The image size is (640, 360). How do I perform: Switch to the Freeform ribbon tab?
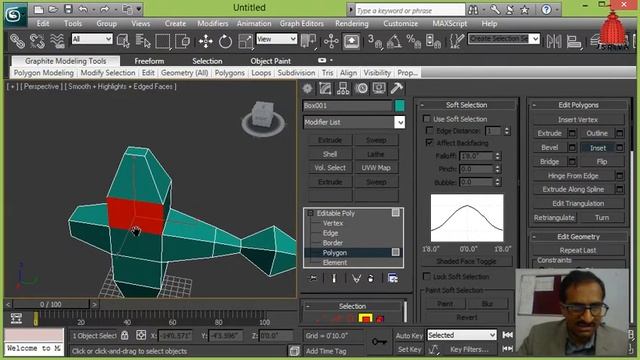click(149, 61)
